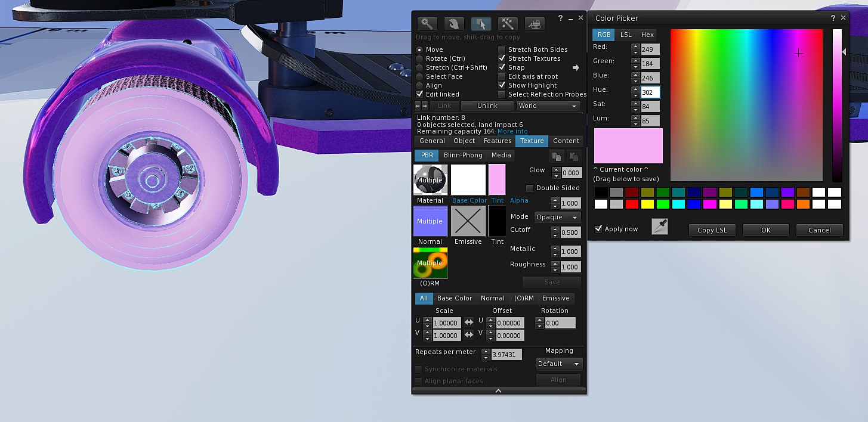Screen dimensions: 868x422
Task: Switch to the Blinn-Phong materials tab
Action: pyautogui.click(x=462, y=156)
